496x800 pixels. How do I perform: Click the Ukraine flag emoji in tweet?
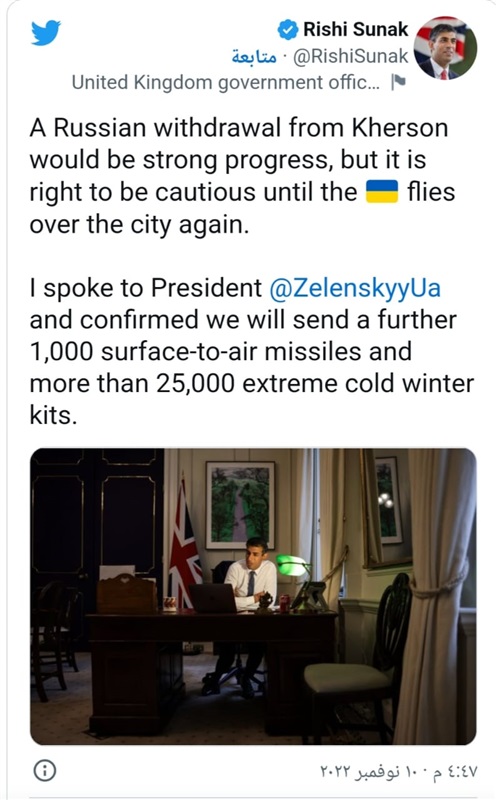coord(382,192)
